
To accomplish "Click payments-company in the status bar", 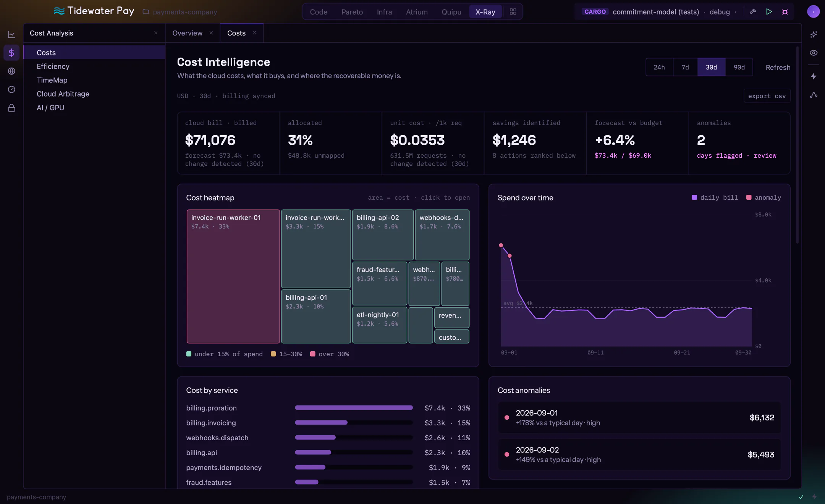I will 36,497.
